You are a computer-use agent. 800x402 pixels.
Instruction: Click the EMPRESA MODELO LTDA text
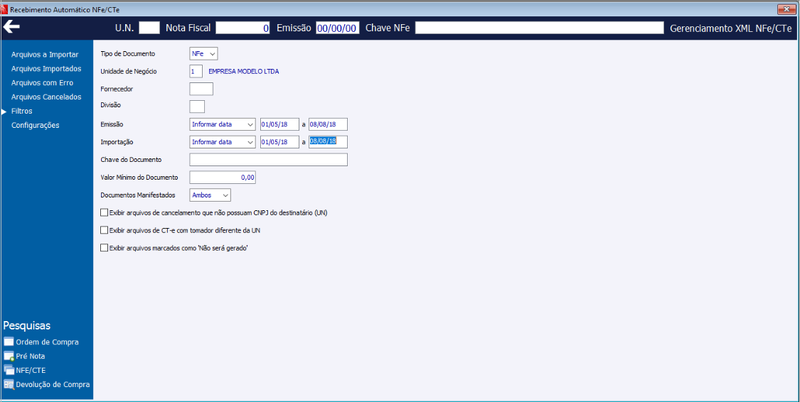click(x=244, y=72)
